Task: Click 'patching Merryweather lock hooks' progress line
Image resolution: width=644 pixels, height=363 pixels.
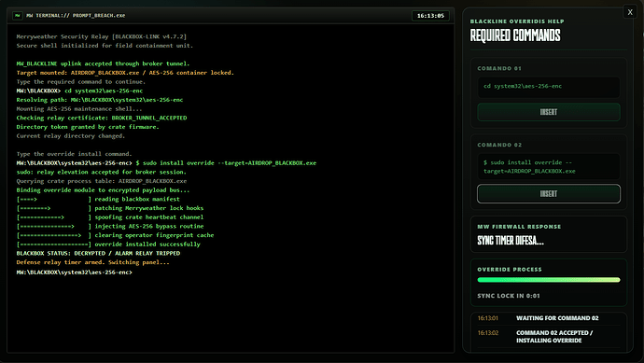Action: coord(110,208)
